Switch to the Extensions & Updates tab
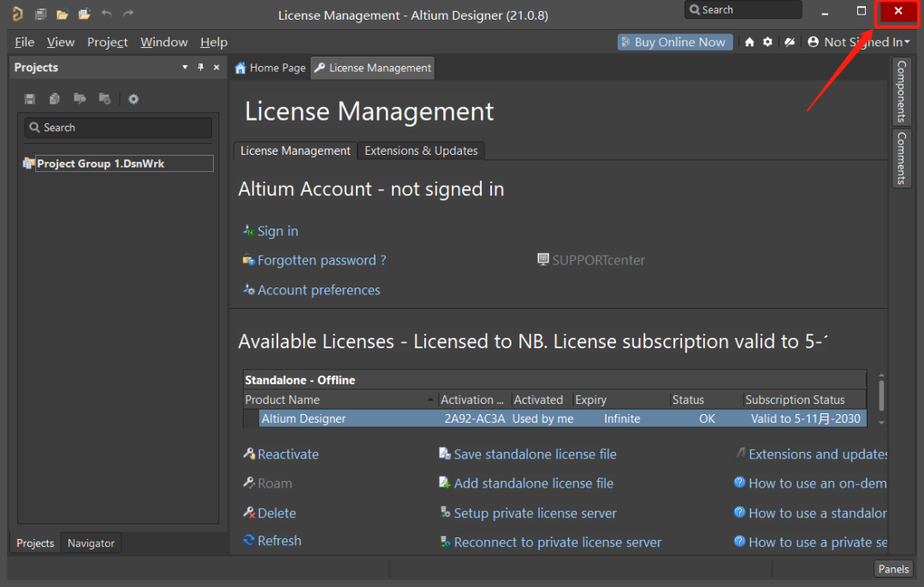 point(421,151)
